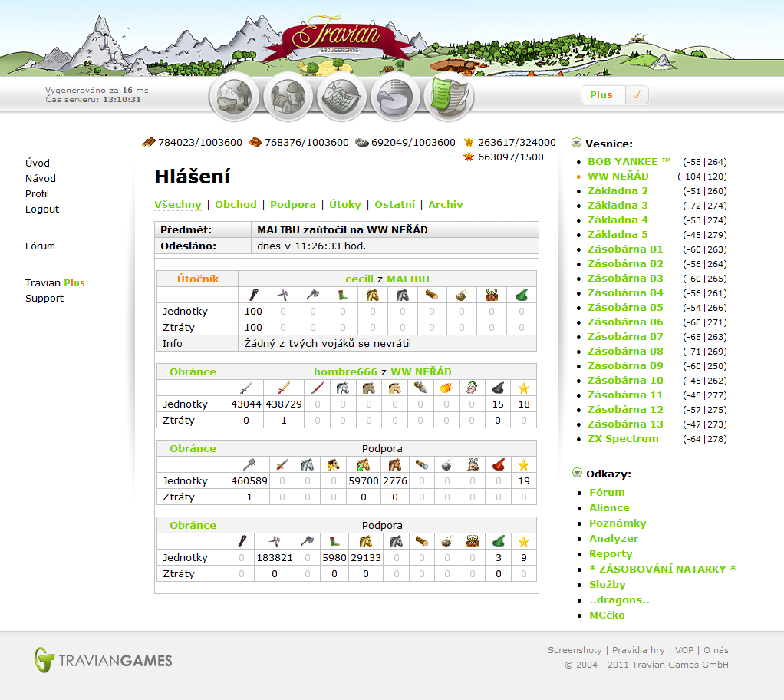Viewport: 784px width, 700px height.
Task: Click the first Podpora phalanx unit icon
Action: (x=249, y=465)
